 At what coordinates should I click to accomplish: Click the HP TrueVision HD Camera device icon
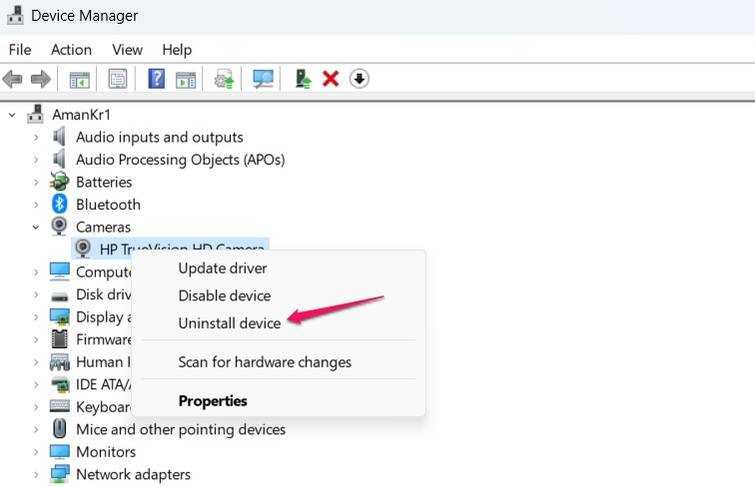pos(83,249)
